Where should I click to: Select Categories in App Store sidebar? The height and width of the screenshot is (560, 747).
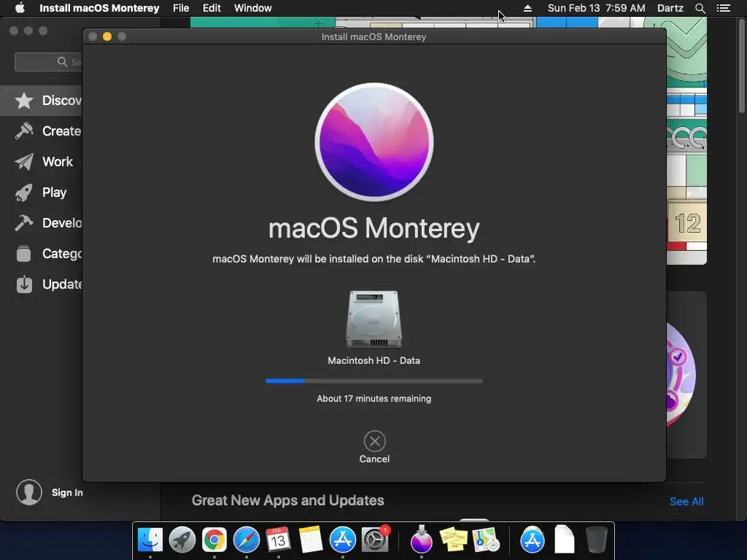point(41,254)
